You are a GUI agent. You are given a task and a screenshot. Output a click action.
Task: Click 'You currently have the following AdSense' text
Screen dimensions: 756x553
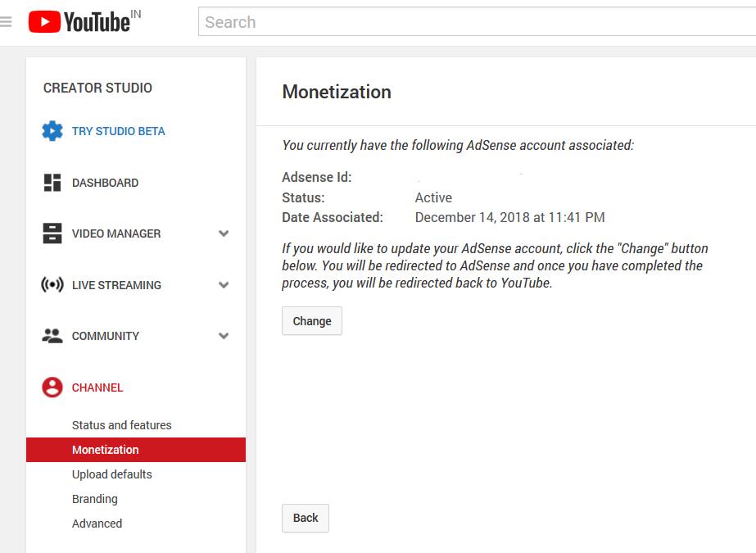[458, 145]
